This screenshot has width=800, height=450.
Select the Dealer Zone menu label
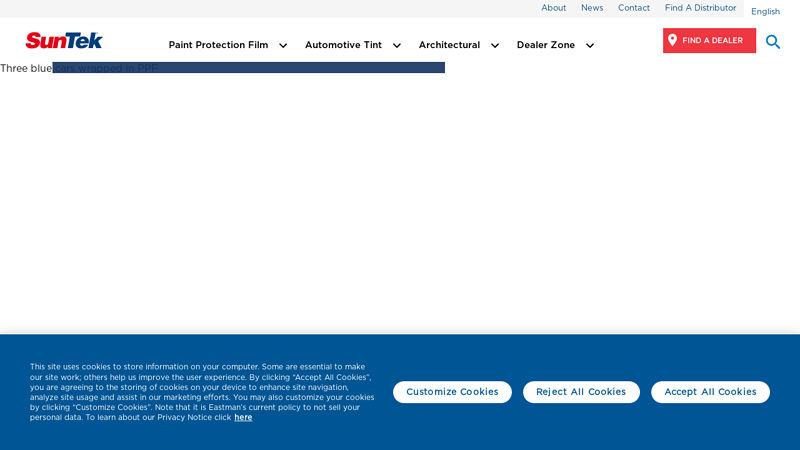coord(545,45)
